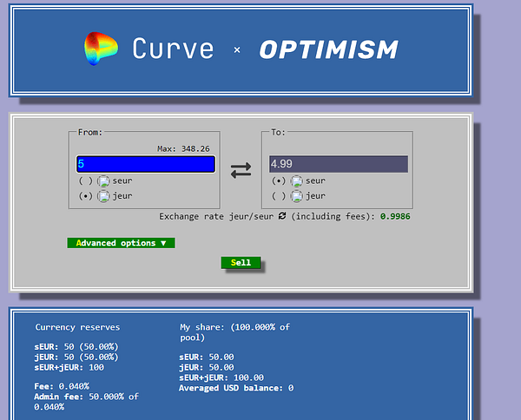Click the jeur token icon under From
This screenshot has width=521, height=420.
pyautogui.click(x=103, y=196)
